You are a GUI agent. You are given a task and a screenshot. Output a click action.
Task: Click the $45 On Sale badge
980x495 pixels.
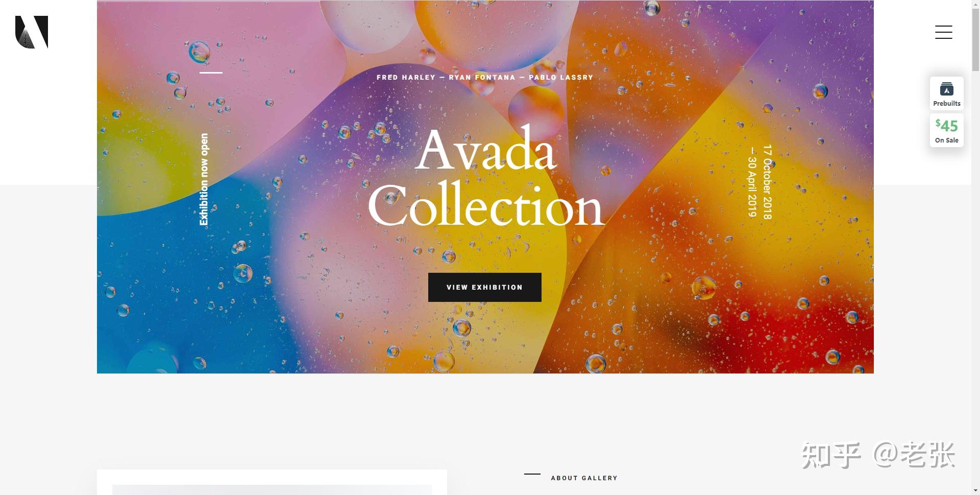coord(946,131)
